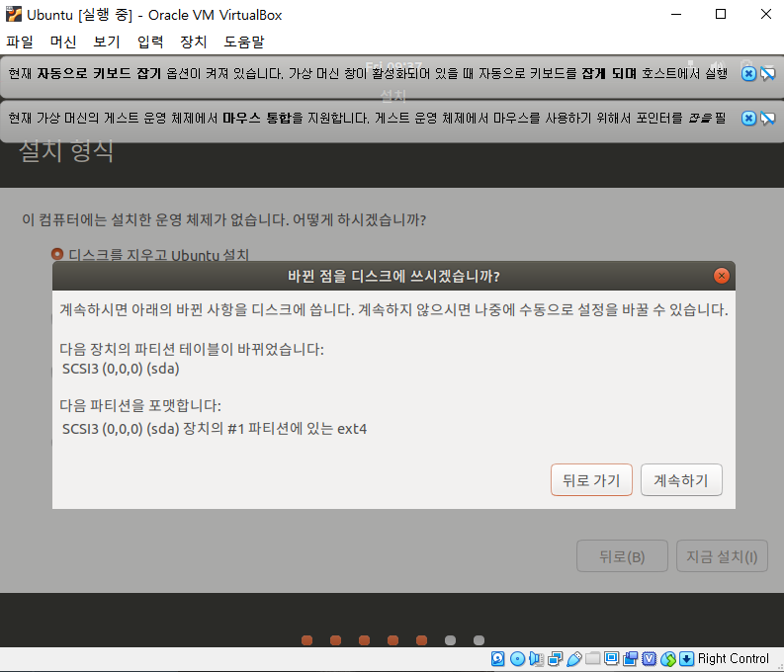
Task: Click the mouse integration status icon
Action: pyautogui.click(x=668, y=659)
